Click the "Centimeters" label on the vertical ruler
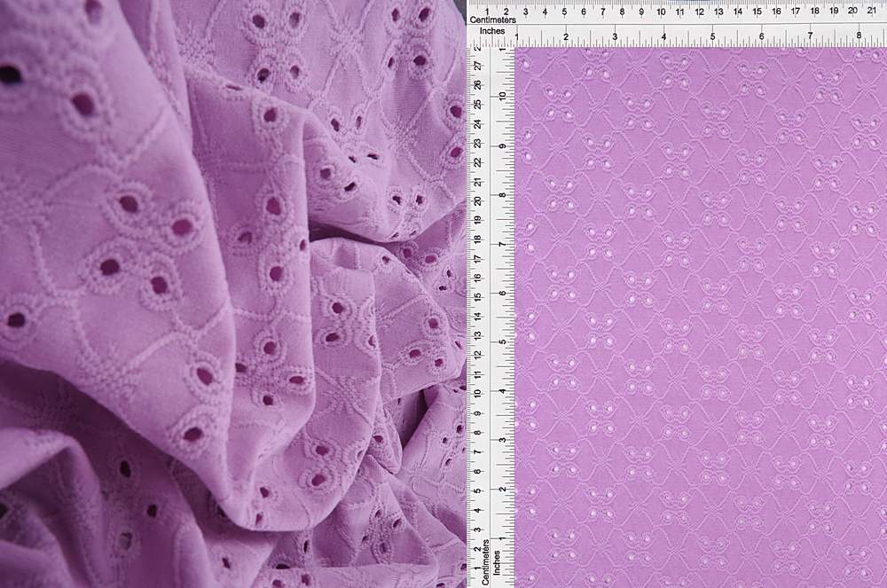Screen dimensions: 887x588 485,562
